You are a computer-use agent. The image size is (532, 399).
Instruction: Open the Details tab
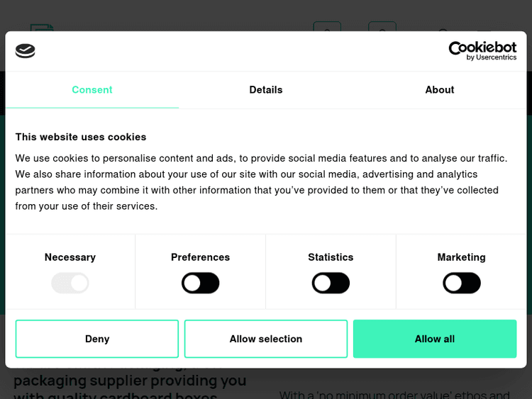(266, 90)
